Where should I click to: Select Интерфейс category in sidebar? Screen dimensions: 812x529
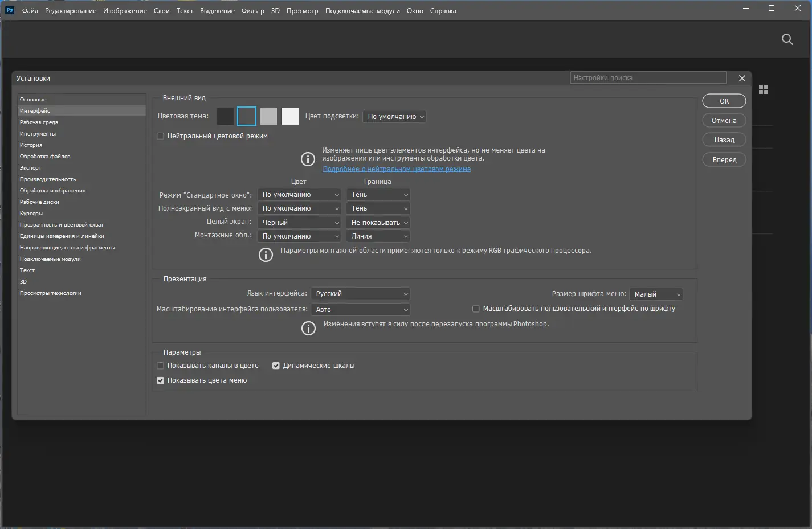click(81, 111)
